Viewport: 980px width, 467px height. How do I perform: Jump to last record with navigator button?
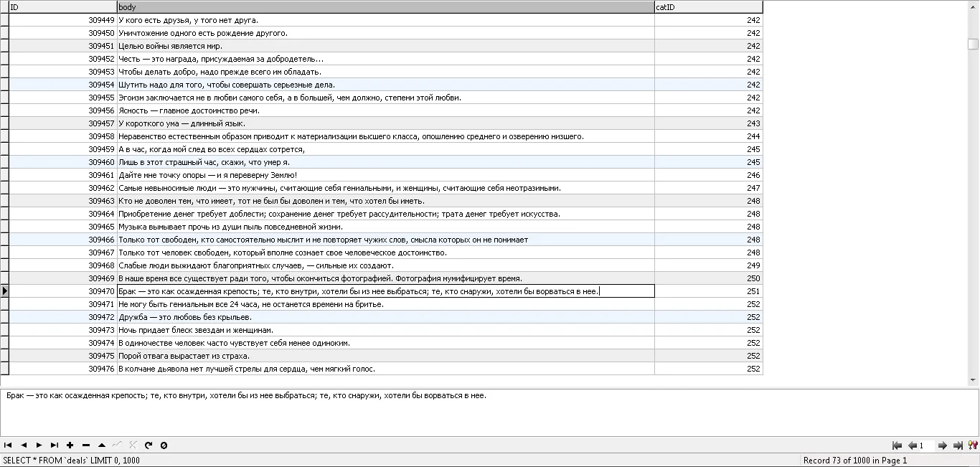(55, 445)
